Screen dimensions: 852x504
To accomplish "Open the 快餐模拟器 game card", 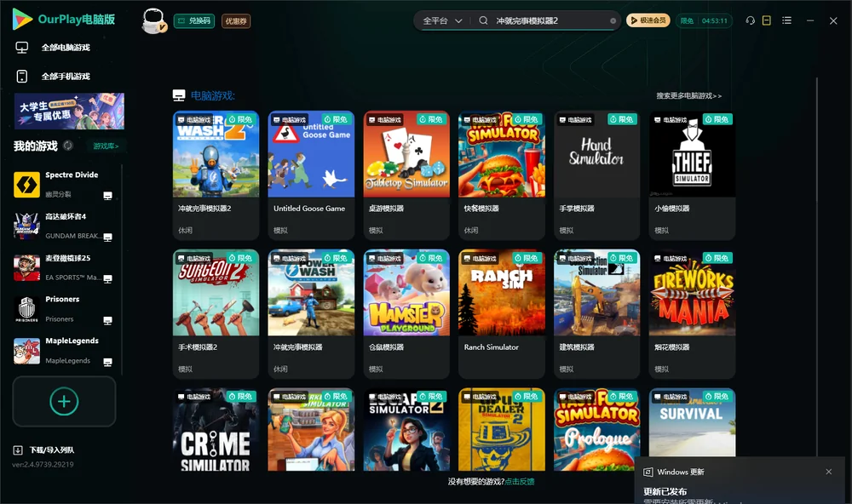I will coord(502,175).
